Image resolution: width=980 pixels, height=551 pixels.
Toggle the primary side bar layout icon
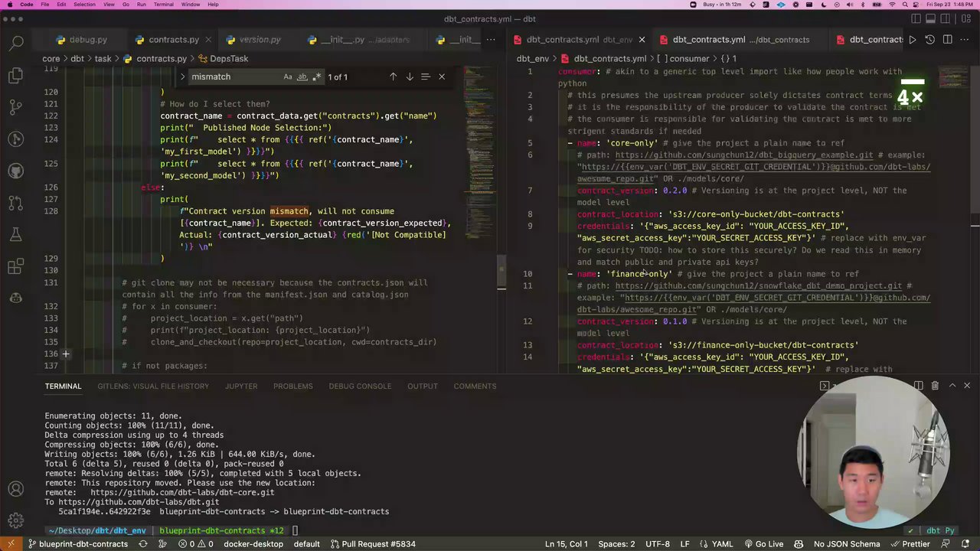coord(917,19)
